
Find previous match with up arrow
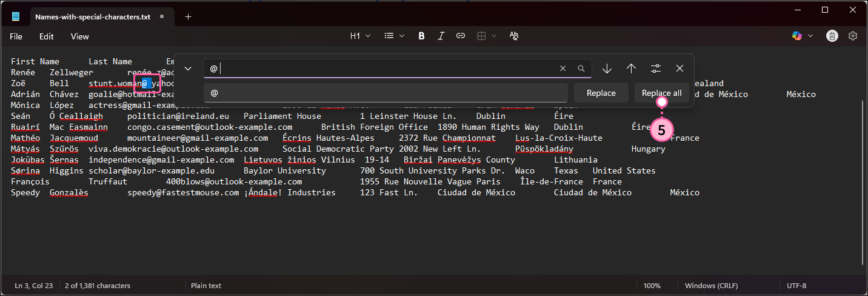pyautogui.click(x=631, y=69)
